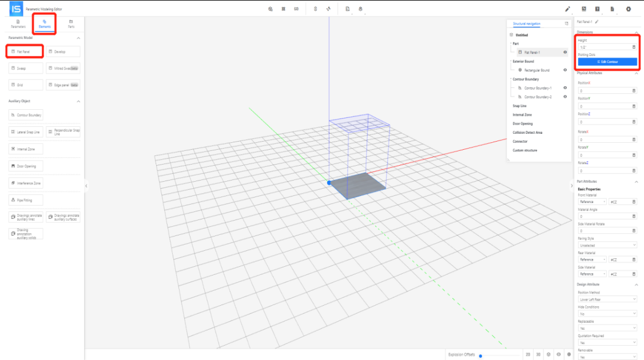Switch the viewport to 2D view

click(x=528, y=355)
